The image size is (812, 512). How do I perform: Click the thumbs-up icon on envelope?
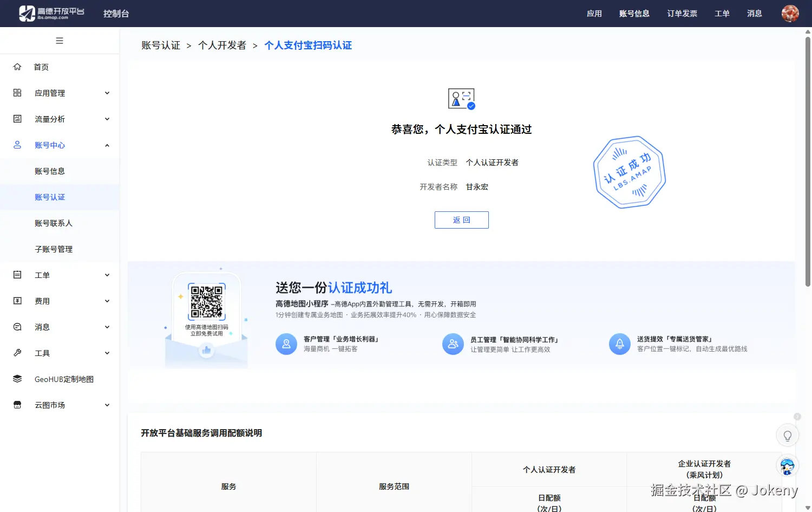[x=206, y=351]
